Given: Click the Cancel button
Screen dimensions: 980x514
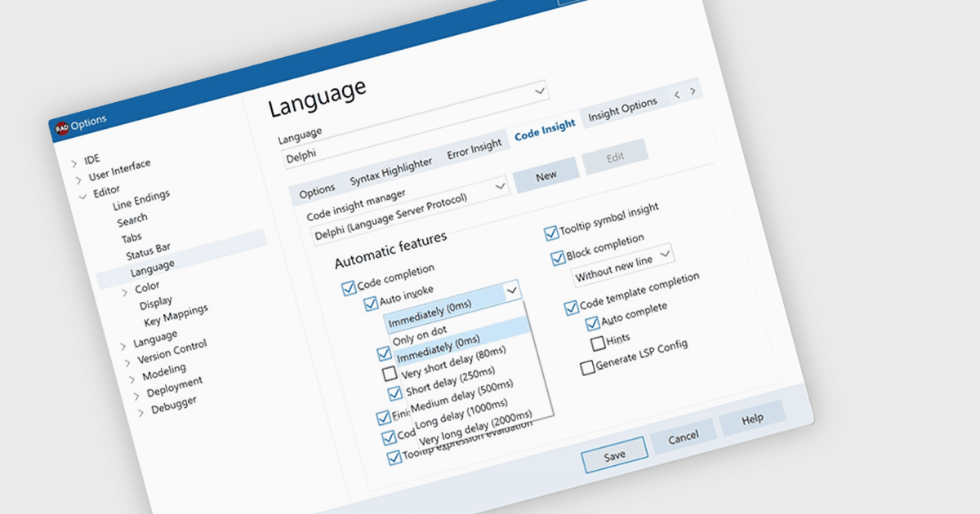Looking at the screenshot, I should click(x=683, y=438).
